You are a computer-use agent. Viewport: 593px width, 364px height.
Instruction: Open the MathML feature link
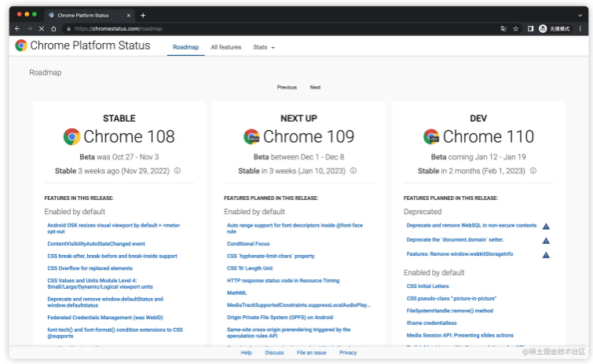click(x=236, y=293)
